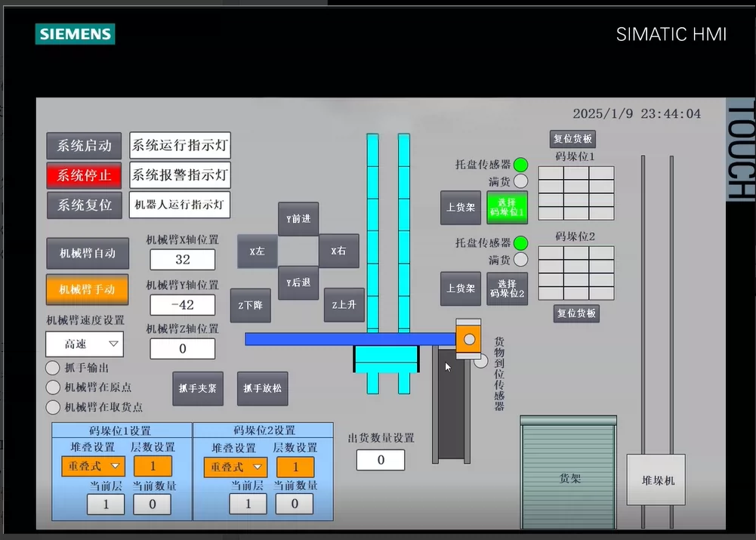The height and width of the screenshot is (540, 756).
Task: Click 码垛位2 当前层 value field
Action: pos(248,505)
